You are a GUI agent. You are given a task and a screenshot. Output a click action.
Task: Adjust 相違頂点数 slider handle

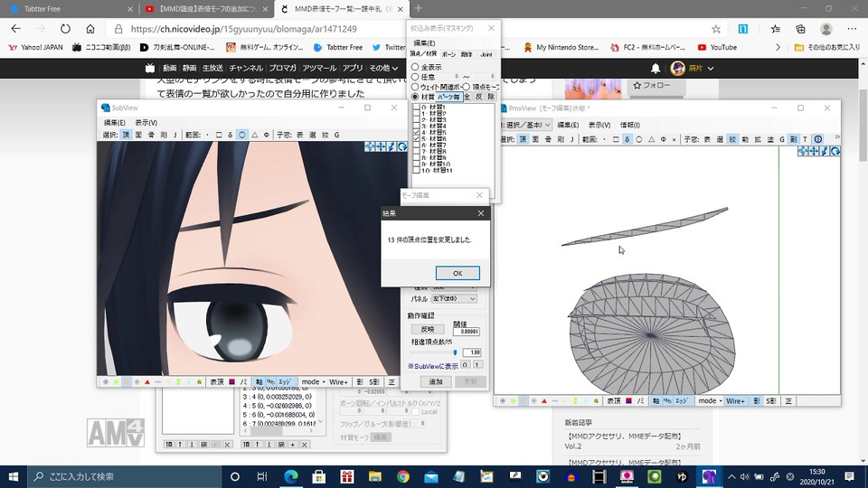coord(455,352)
